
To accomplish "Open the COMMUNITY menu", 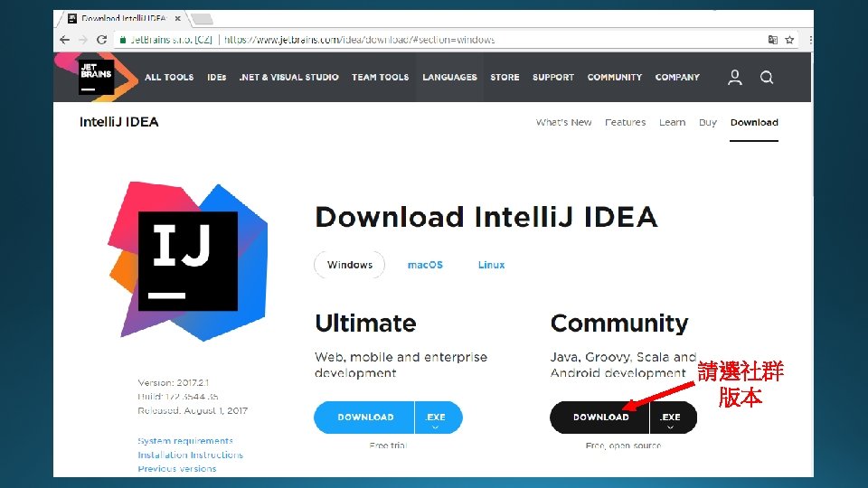I will click(615, 78).
